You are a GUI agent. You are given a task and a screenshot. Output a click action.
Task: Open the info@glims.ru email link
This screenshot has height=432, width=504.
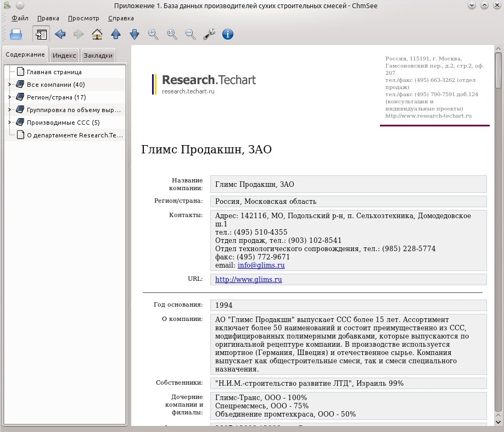pyautogui.click(x=261, y=265)
